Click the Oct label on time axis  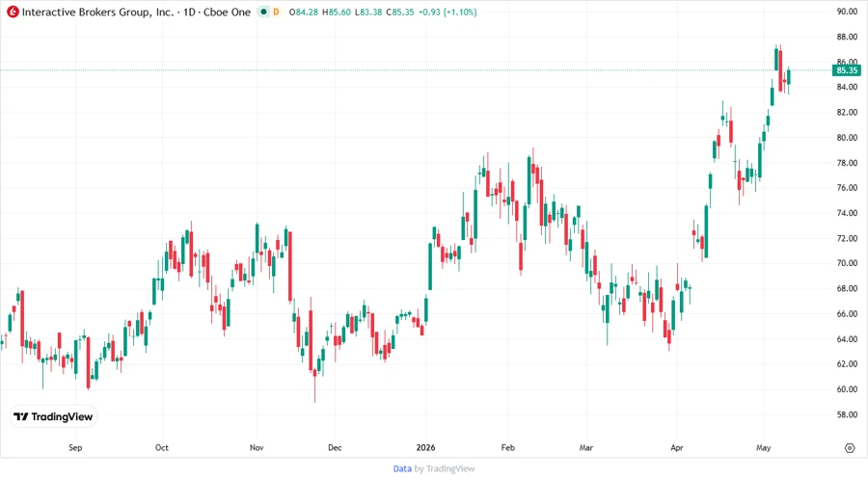pos(162,447)
